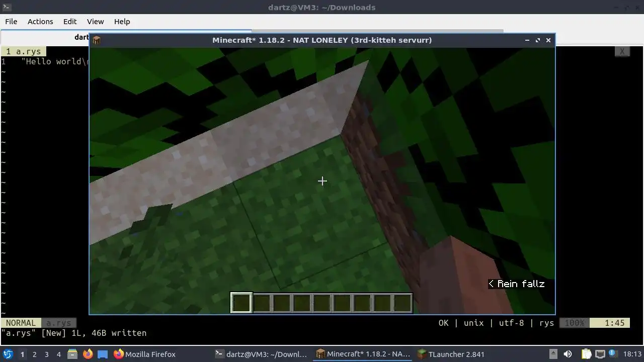Switch to workspace 1
Viewport: 644px width, 362px height.
coord(22,354)
